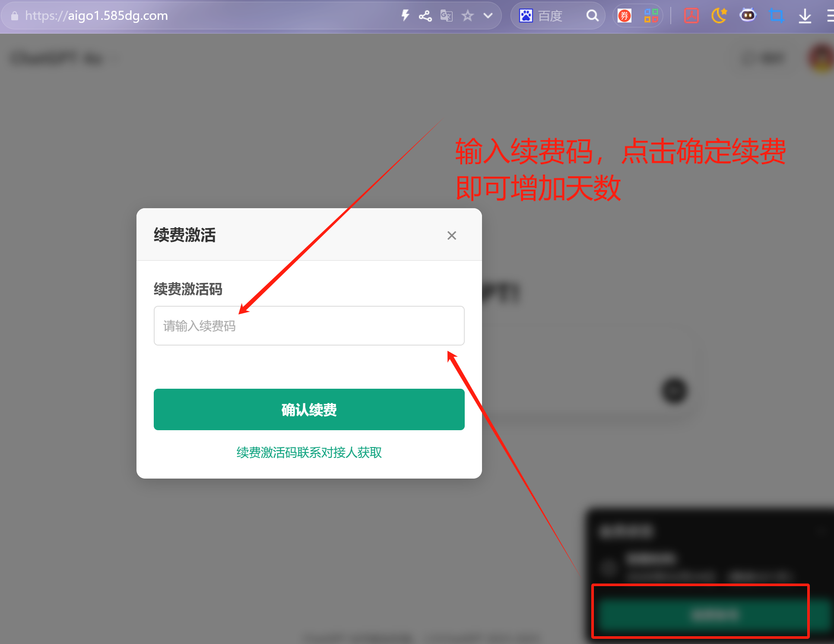The image size is (834, 644).
Task: Open the robot AI assistant icon
Action: (x=748, y=16)
